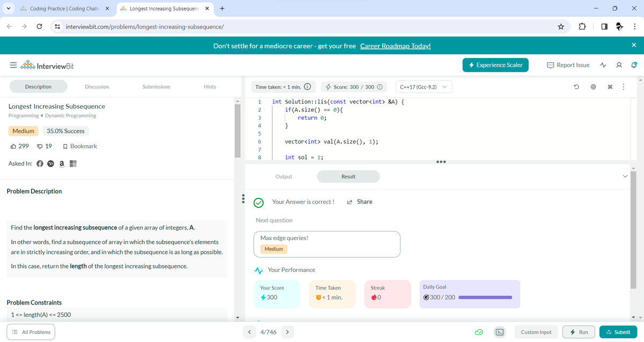Switch to the Discussion tab
The height and width of the screenshot is (342, 644).
click(97, 87)
